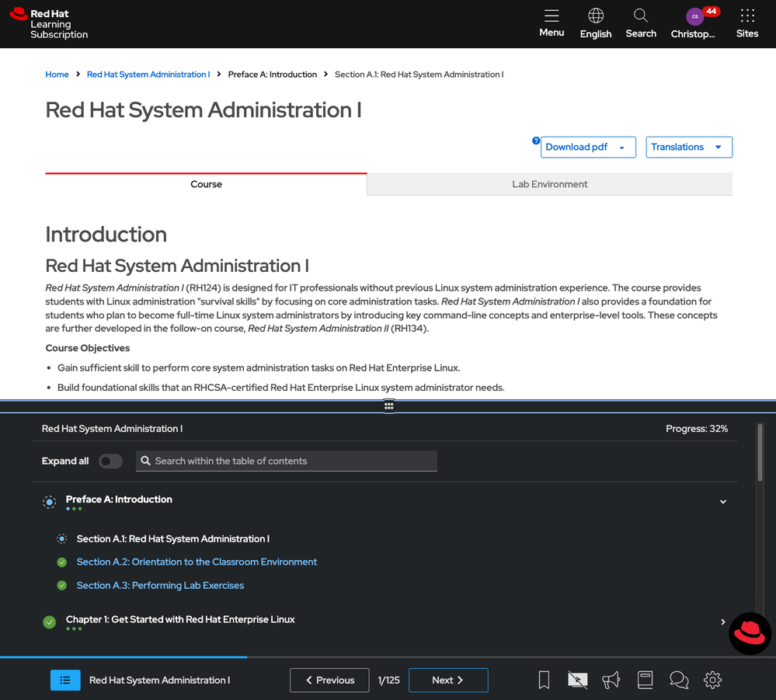The height and width of the screenshot is (700, 776).
Task: Open Section A.2: Orientation to the Classroom Environment
Action: click(197, 562)
